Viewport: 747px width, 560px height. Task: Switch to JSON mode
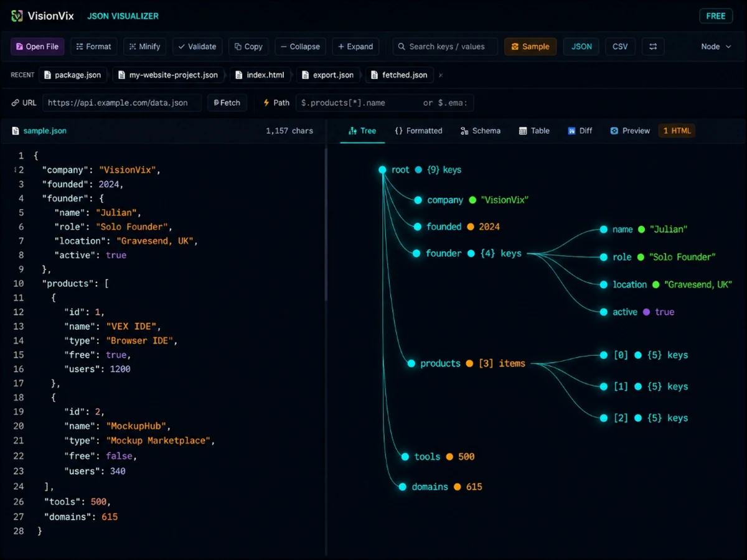coord(581,47)
